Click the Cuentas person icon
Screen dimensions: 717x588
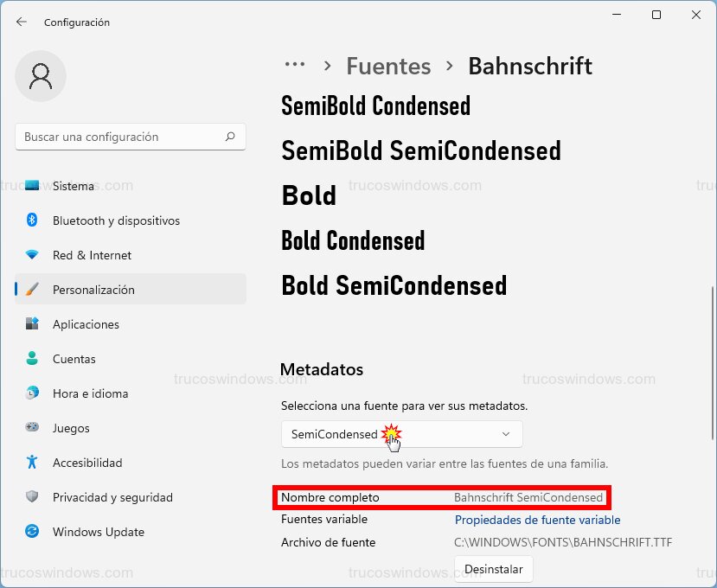[32, 359]
